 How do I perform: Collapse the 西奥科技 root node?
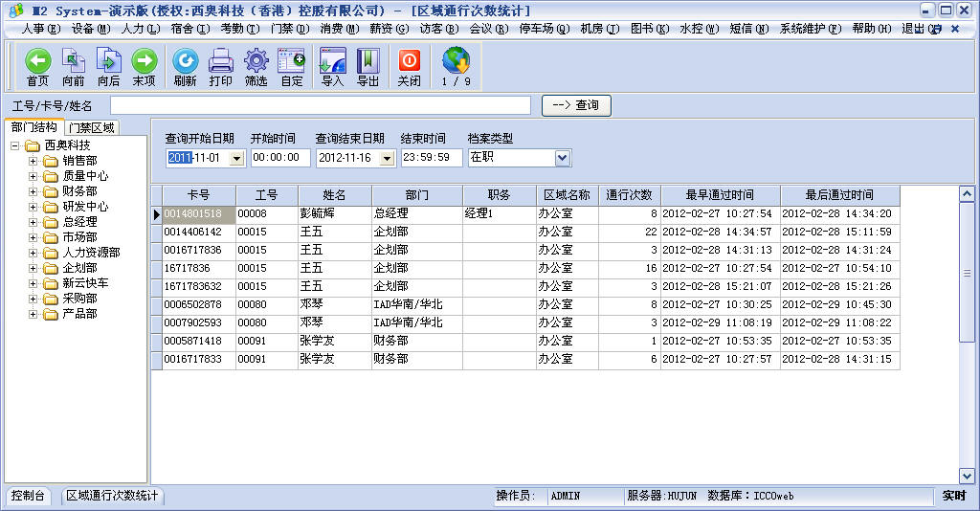point(15,145)
